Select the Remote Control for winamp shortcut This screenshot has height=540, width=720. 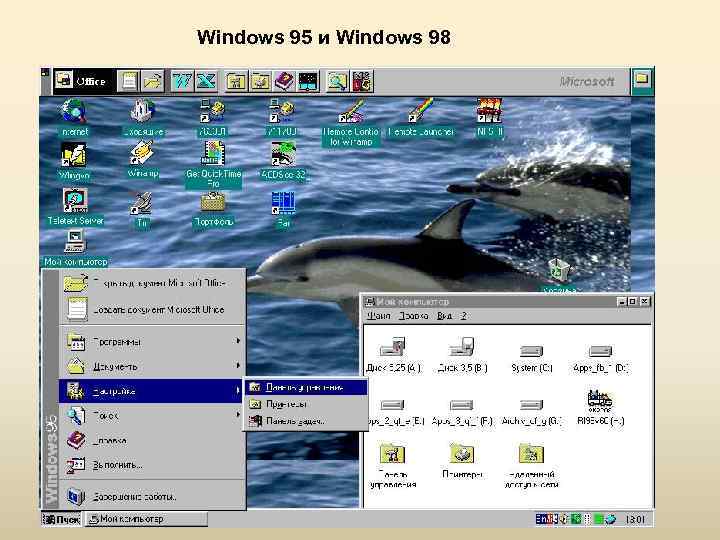351,123
